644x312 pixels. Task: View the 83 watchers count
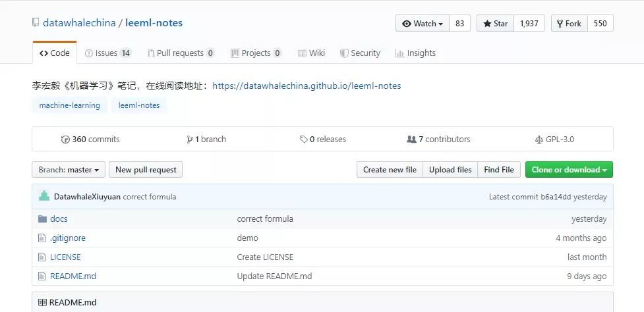[459, 24]
